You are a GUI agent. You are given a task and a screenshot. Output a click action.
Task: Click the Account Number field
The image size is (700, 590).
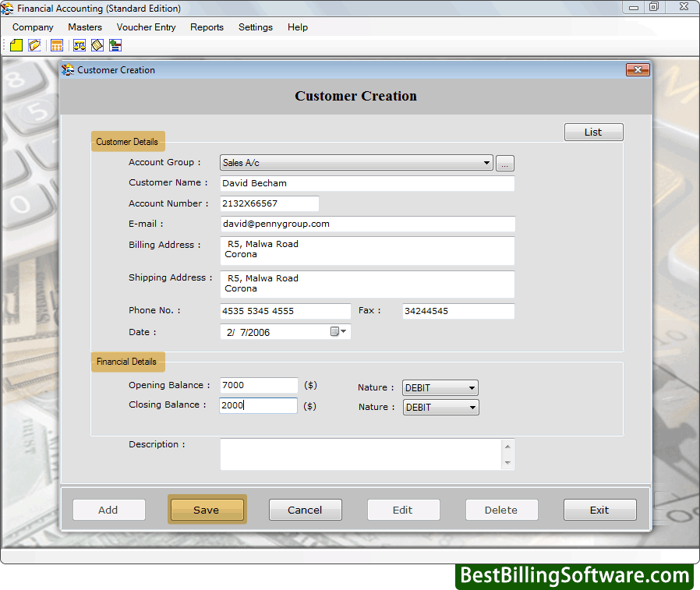(x=269, y=203)
